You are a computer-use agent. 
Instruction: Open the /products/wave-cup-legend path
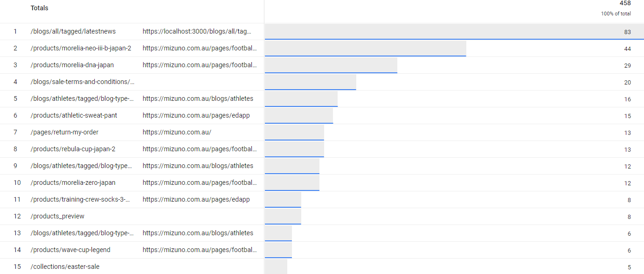point(70,250)
